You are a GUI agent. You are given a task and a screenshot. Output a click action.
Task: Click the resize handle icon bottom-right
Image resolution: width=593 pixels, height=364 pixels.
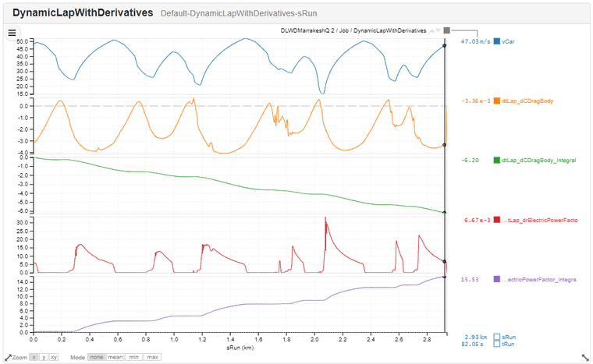[x=584, y=356]
